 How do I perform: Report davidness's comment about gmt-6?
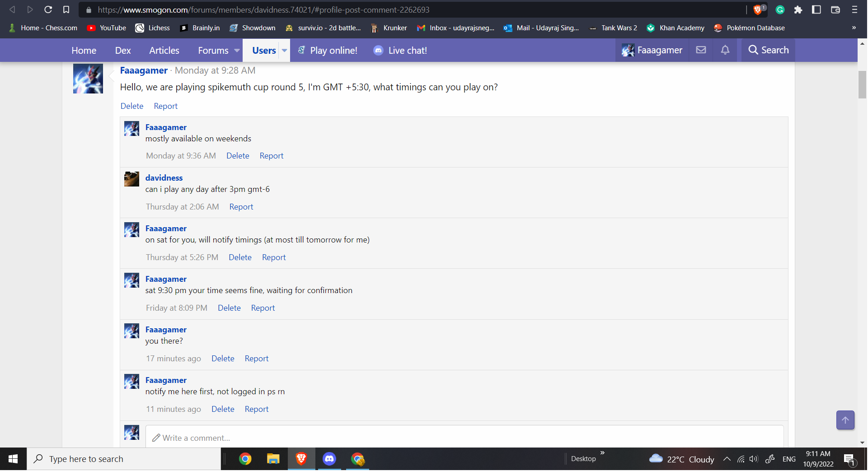click(241, 207)
